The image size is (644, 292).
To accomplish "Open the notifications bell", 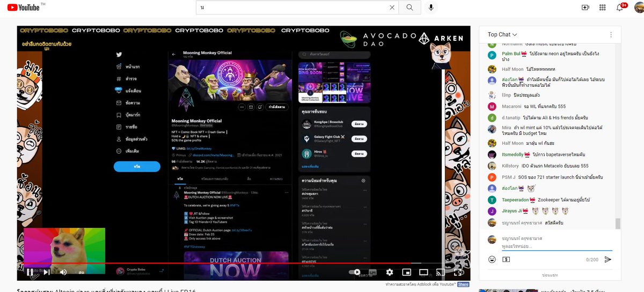I will pyautogui.click(x=620, y=8).
